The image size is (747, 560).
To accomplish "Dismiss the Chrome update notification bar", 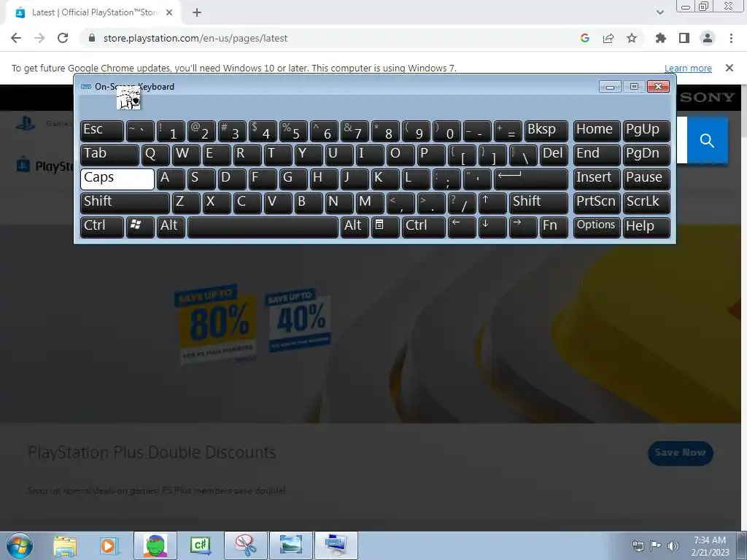I will point(729,68).
